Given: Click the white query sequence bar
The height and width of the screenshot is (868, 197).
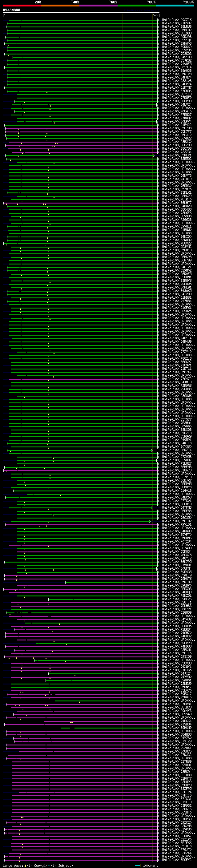Looking at the screenshot, I should point(81,12).
